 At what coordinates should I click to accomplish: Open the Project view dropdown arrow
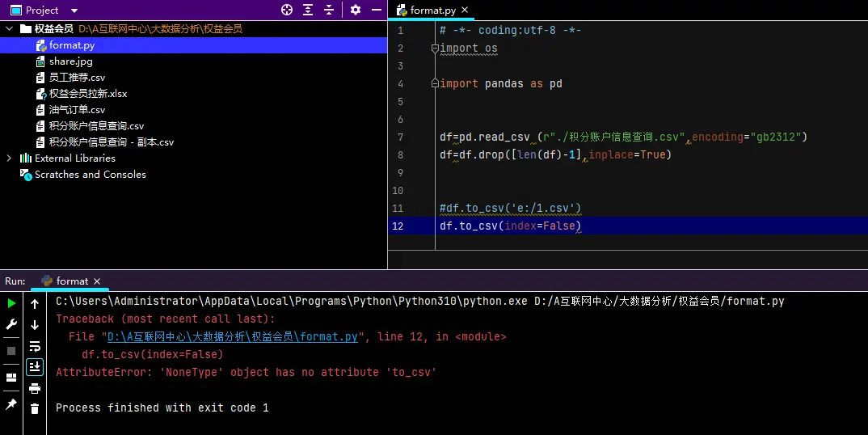click(74, 11)
